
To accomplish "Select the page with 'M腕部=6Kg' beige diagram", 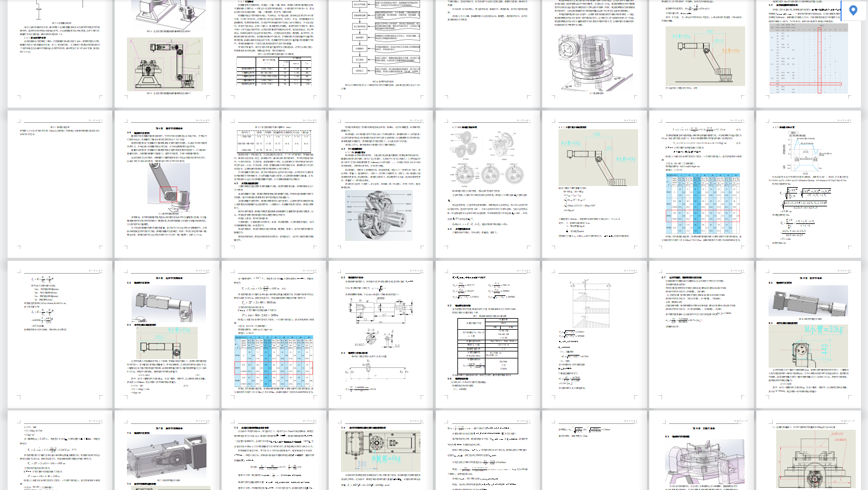I will [x=381, y=450].
